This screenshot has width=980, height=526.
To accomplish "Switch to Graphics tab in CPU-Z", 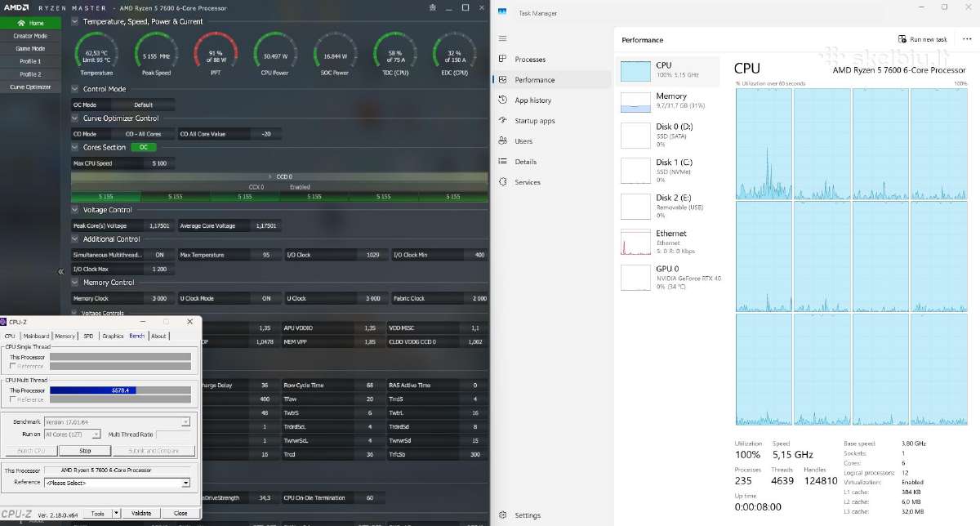I will pos(113,336).
